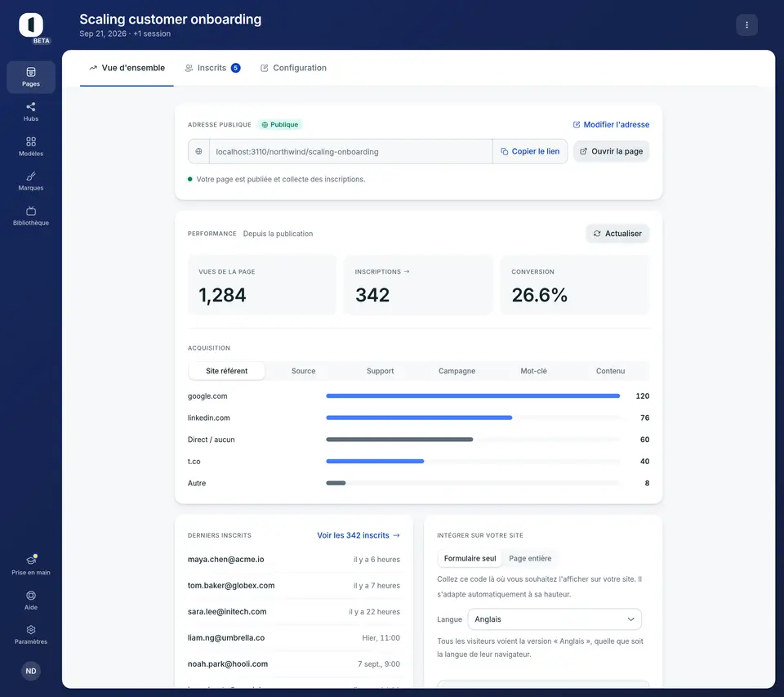
Task: Open Prise en main onboarding guide
Action: coord(31,565)
